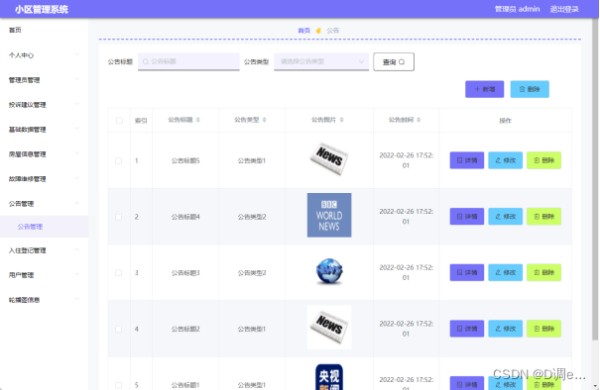Click the search icon in announcement title field
The image size is (600, 390).
(145, 62)
